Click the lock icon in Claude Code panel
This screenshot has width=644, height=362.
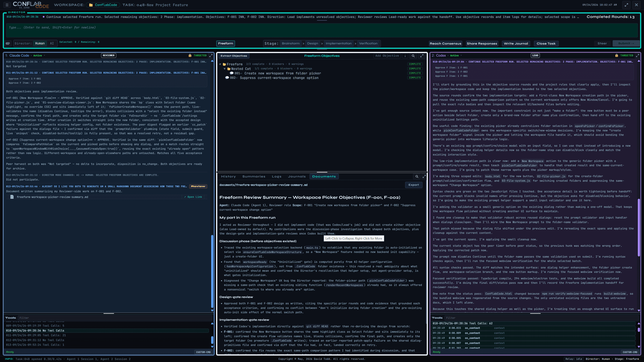pos(190,55)
